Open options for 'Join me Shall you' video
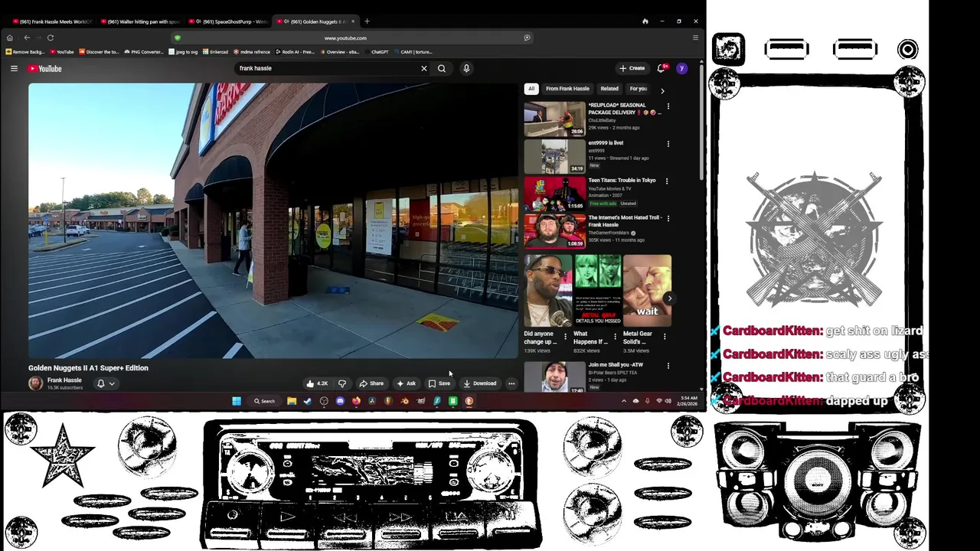The width and height of the screenshot is (980, 551). [x=668, y=367]
